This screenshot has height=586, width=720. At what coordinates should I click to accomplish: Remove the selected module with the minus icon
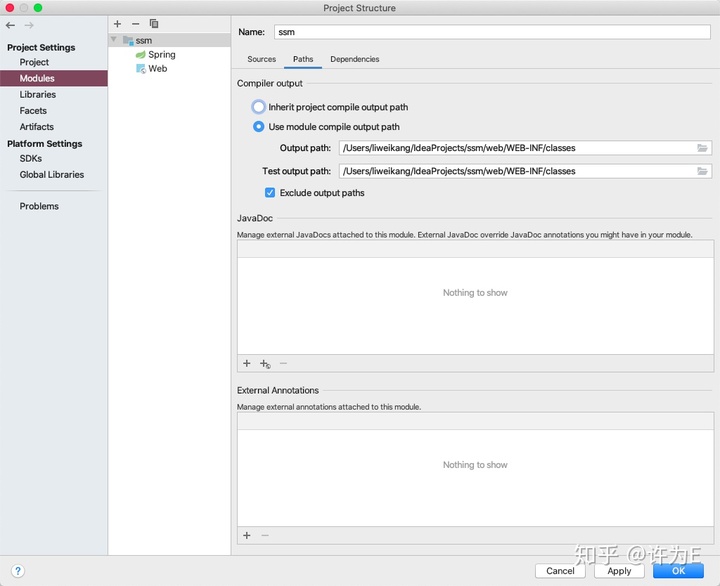click(x=135, y=23)
